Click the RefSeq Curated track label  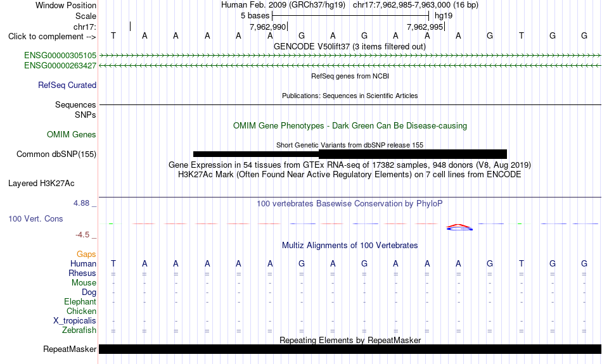click(67, 85)
